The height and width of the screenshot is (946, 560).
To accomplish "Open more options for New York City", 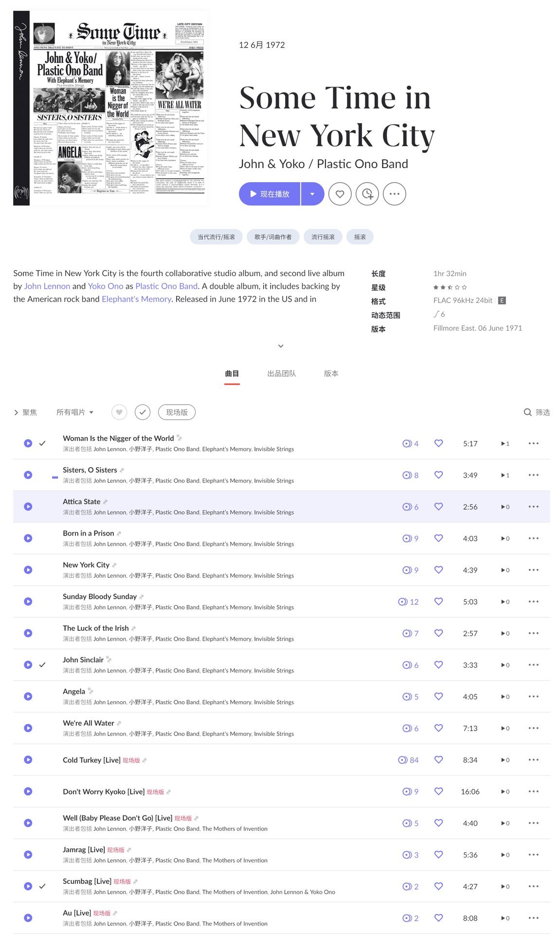I will click(x=533, y=570).
